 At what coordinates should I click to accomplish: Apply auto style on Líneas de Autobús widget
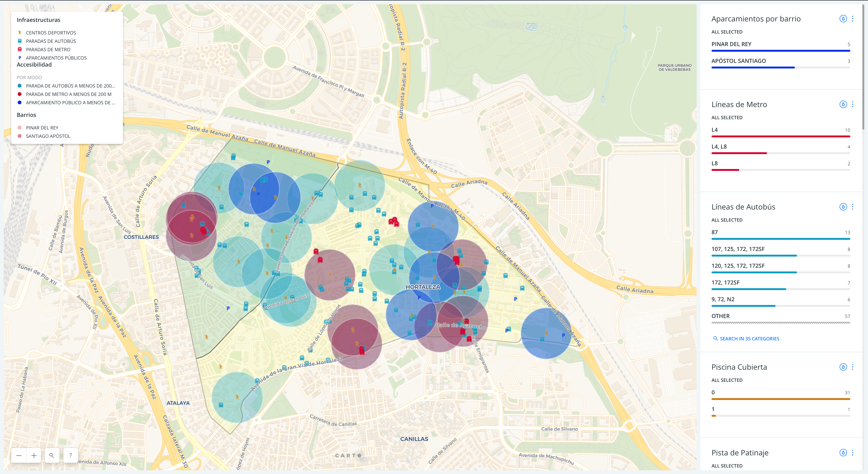click(x=843, y=207)
